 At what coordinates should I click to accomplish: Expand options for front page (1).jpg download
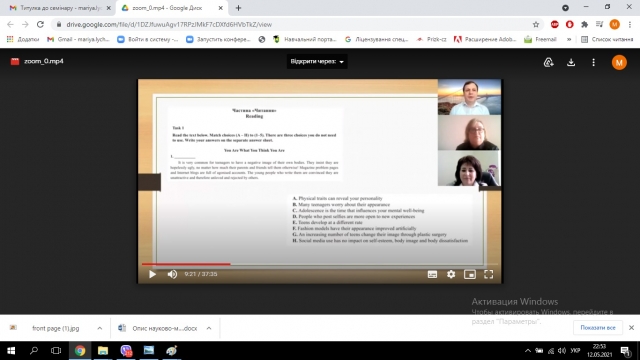100,328
